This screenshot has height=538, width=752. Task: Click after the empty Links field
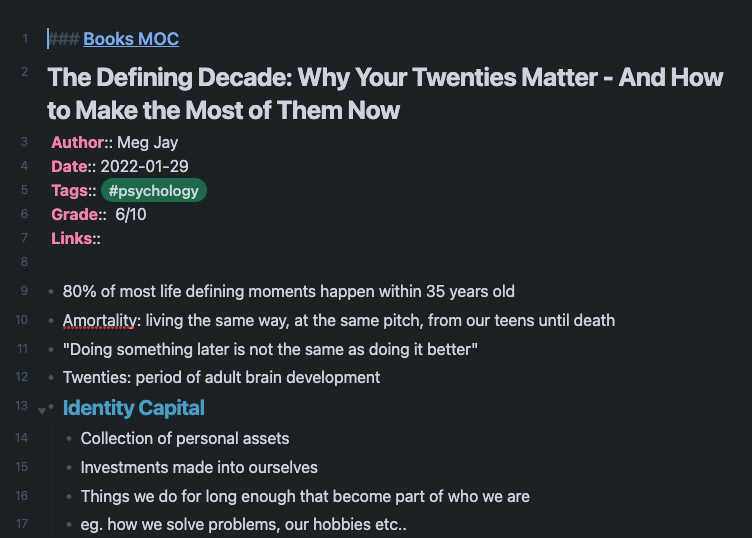click(108, 238)
